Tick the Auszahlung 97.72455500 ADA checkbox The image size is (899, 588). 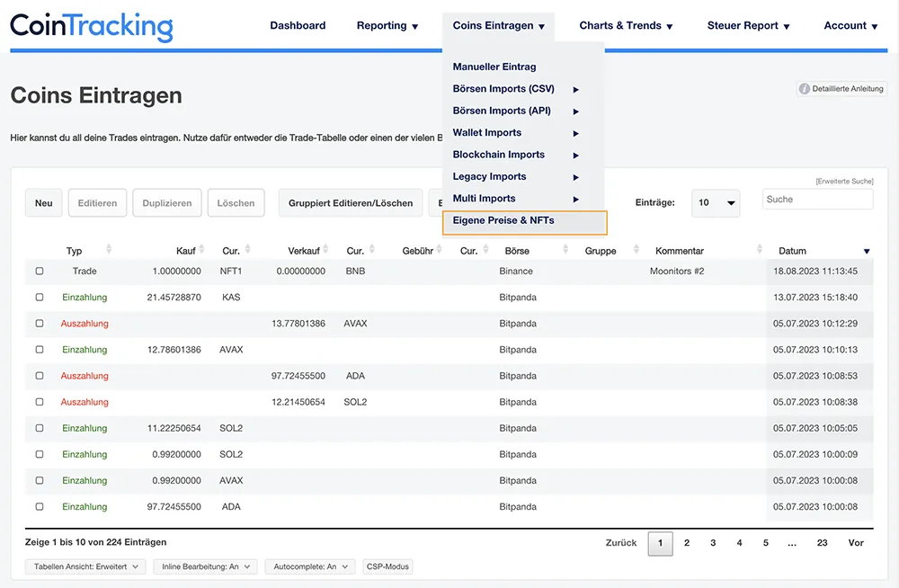coord(40,376)
